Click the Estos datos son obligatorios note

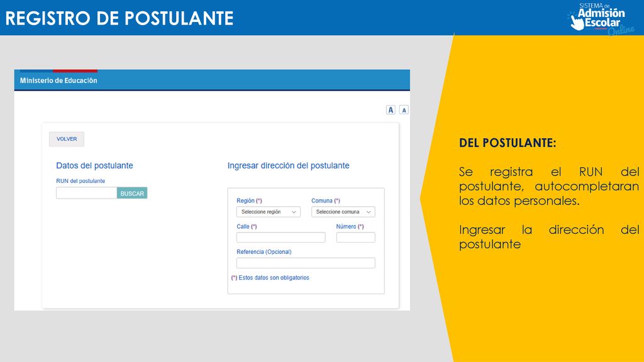coord(270,278)
